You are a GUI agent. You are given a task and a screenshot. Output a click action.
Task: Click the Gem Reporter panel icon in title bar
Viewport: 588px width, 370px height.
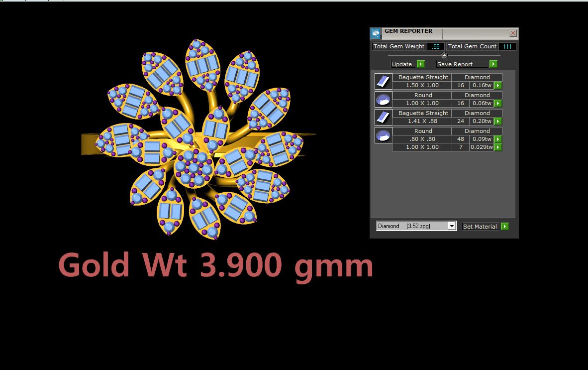click(x=376, y=33)
